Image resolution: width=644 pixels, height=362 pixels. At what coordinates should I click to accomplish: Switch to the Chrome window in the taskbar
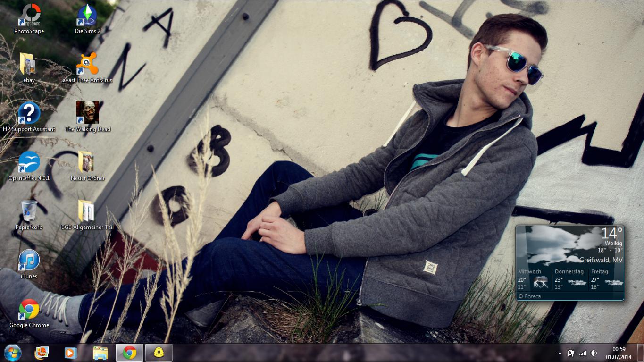(130, 353)
